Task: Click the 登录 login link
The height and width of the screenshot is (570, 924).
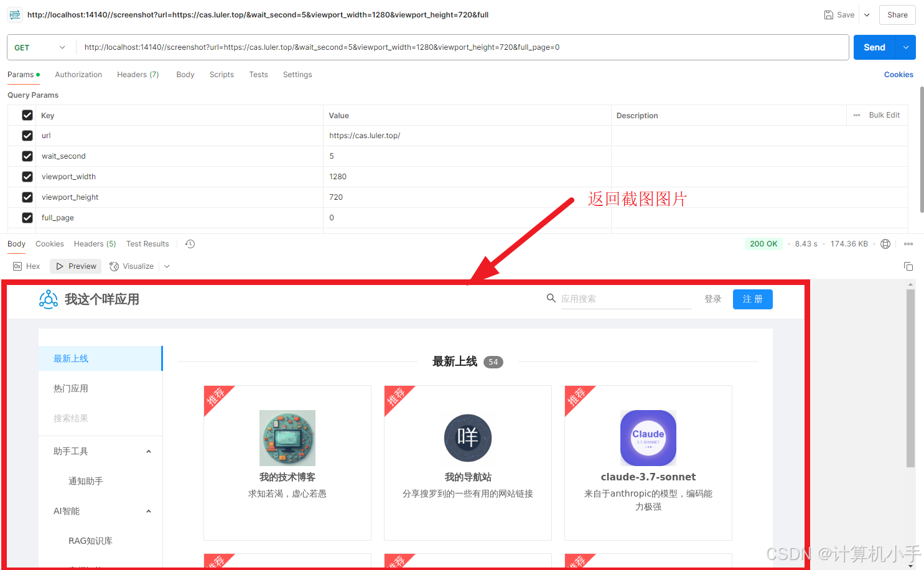Action: tap(712, 299)
